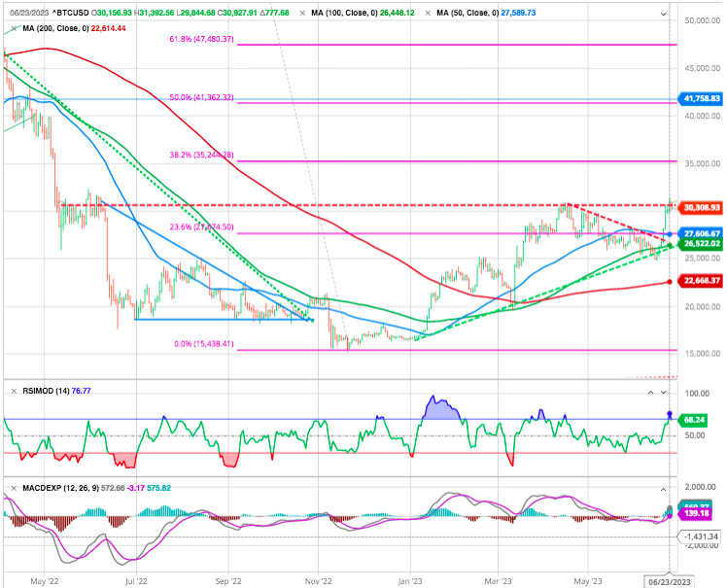Remove the MA (50, Close, 0) indicator
Screen dimensions: 727x588
coord(428,13)
